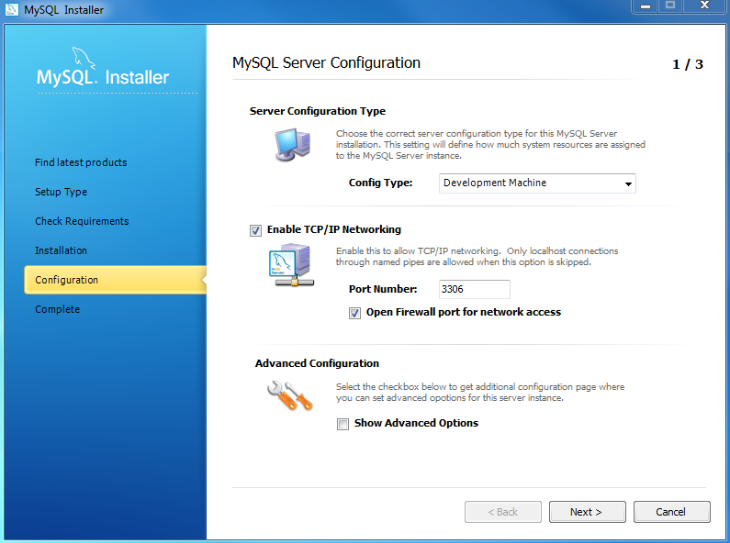
Task: Click the Advanced Configuration heading
Action: click(317, 363)
